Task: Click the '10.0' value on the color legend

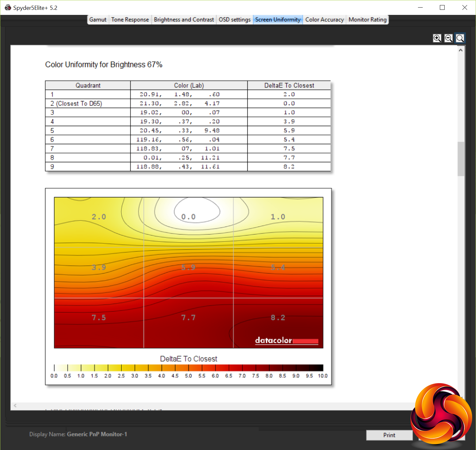Action: click(x=323, y=376)
